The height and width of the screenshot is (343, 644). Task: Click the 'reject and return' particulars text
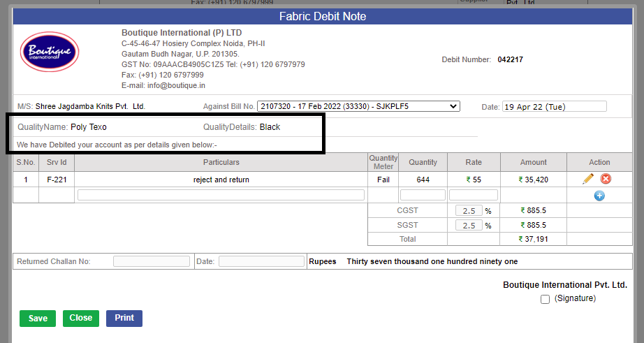pyautogui.click(x=221, y=180)
